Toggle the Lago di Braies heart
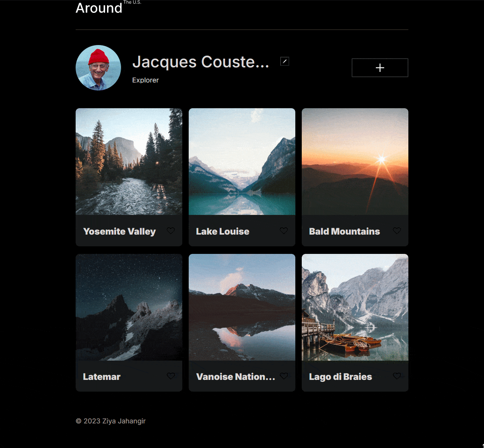Screen dimensions: 484x448 coord(397,376)
